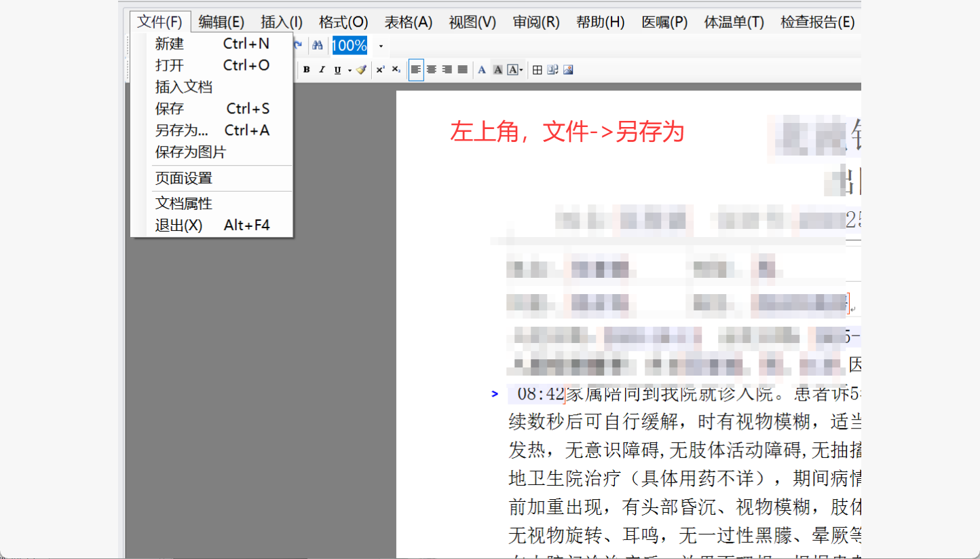Toggle Underline text formatting
The image size is (980, 559).
point(337,70)
